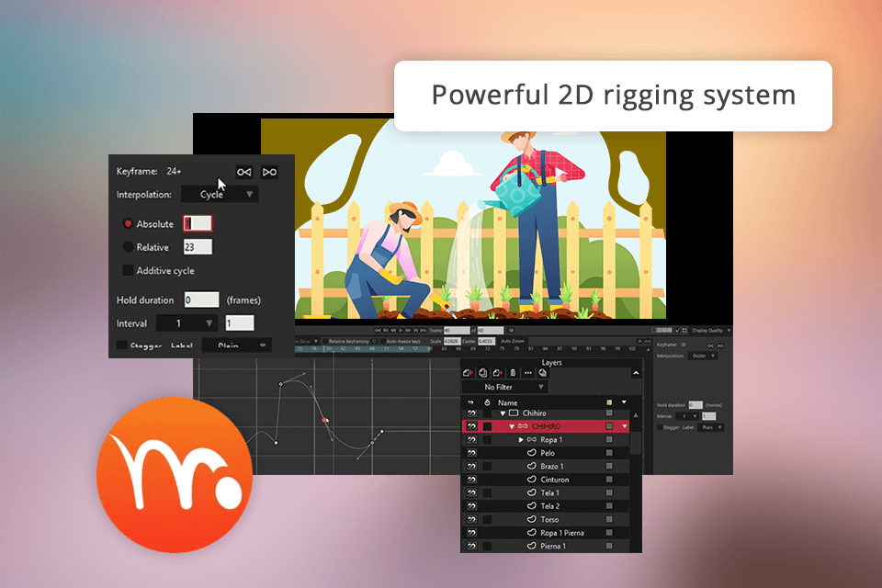Image resolution: width=882 pixels, height=588 pixels.
Task: Click the vector layer icon beside Pelo
Action: coord(532,452)
